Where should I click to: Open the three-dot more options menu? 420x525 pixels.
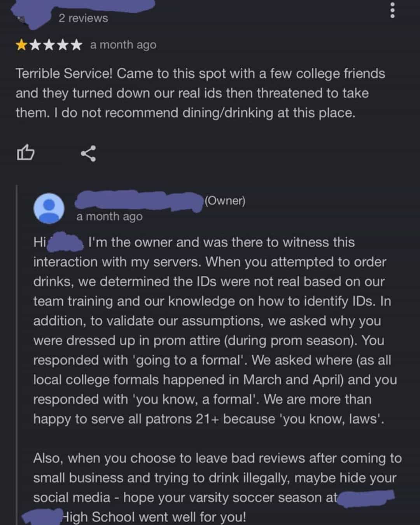pyautogui.click(x=392, y=10)
